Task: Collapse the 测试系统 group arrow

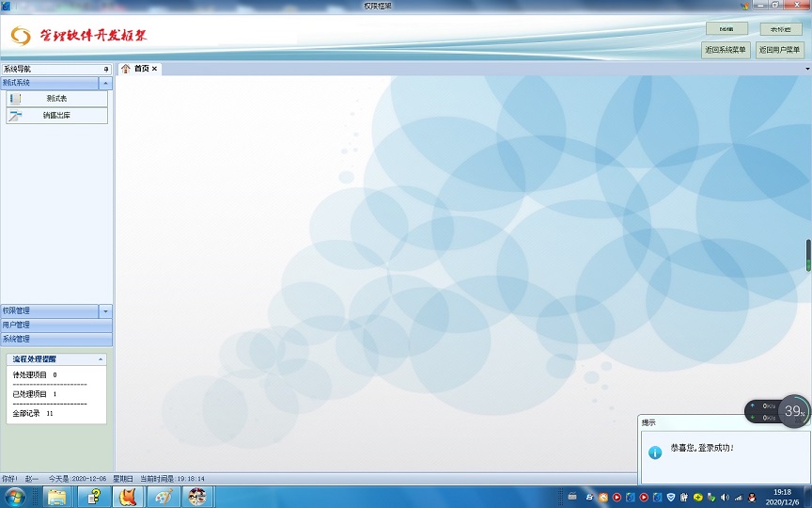Action: pyautogui.click(x=105, y=83)
